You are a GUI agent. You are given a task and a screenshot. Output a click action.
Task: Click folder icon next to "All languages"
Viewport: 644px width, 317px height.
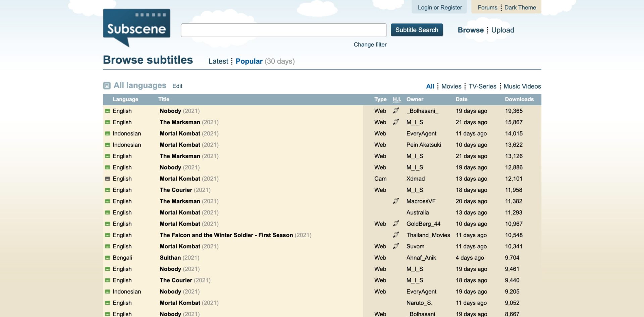(x=106, y=85)
